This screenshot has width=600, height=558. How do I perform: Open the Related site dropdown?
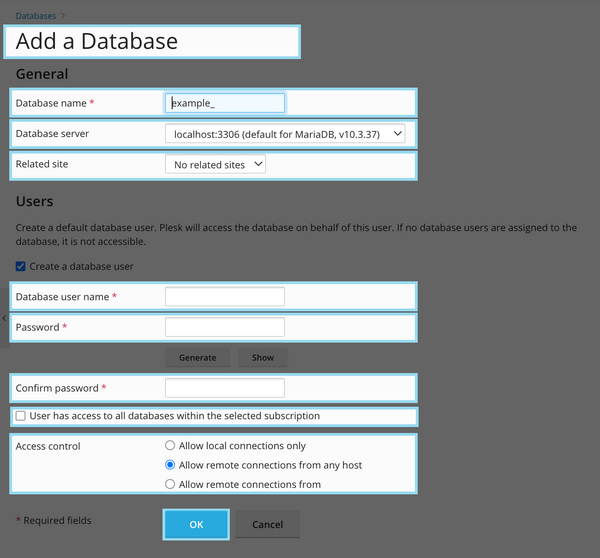point(215,164)
